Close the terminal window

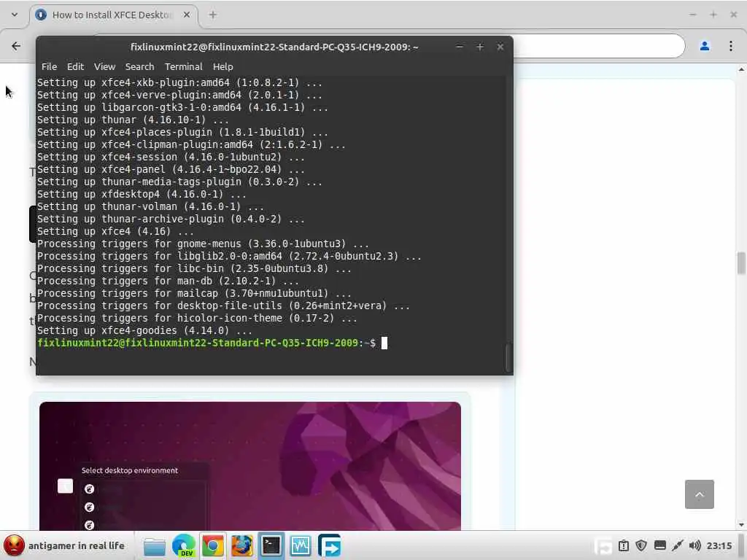pos(500,47)
